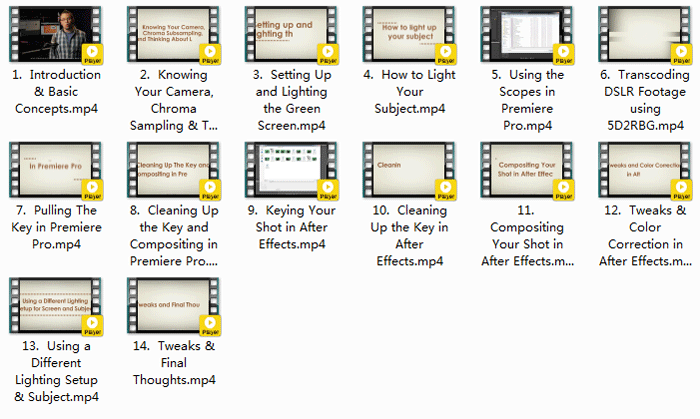Click the filename text 14. Tweaks & Final Thoughts.mp4
The image size is (700, 419).
coord(175,363)
